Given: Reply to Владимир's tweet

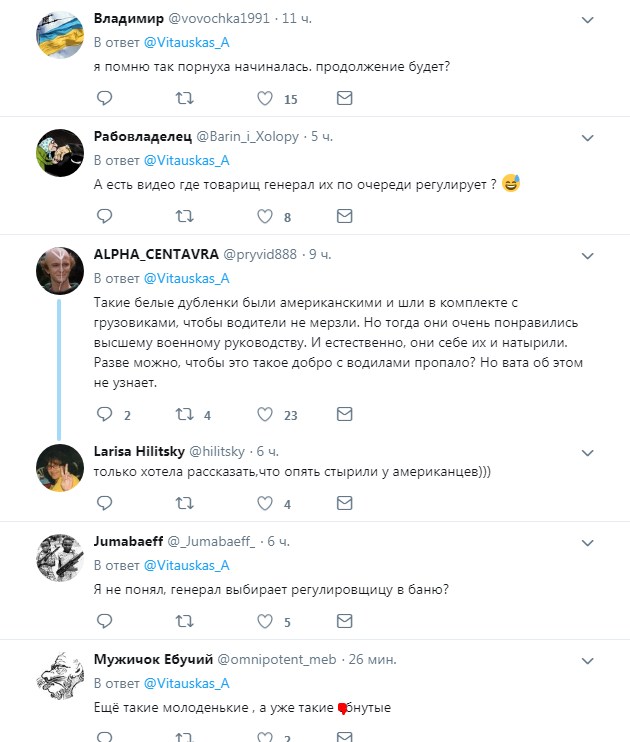Looking at the screenshot, I should (104, 98).
